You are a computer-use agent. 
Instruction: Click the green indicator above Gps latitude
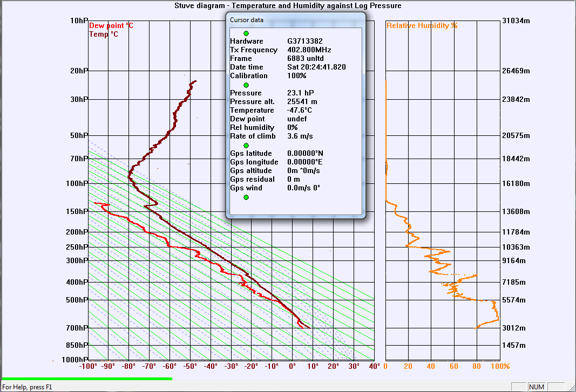246,146
